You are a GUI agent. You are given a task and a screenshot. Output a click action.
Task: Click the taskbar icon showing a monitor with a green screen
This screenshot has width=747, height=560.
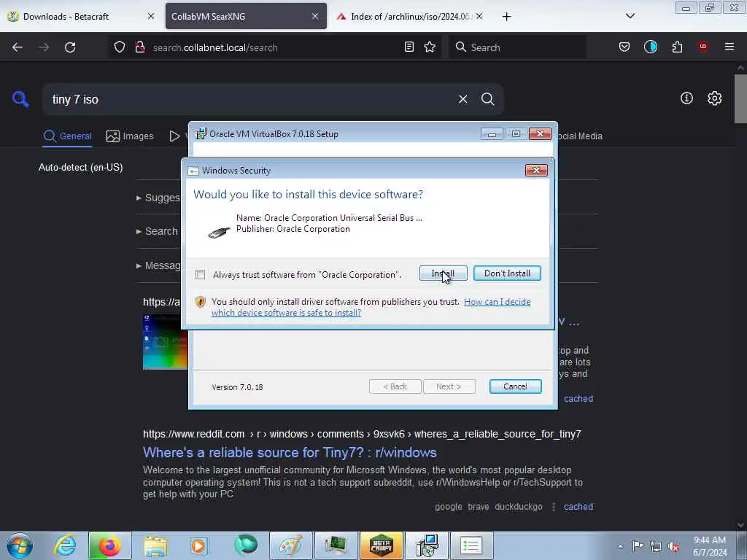(x=336, y=545)
